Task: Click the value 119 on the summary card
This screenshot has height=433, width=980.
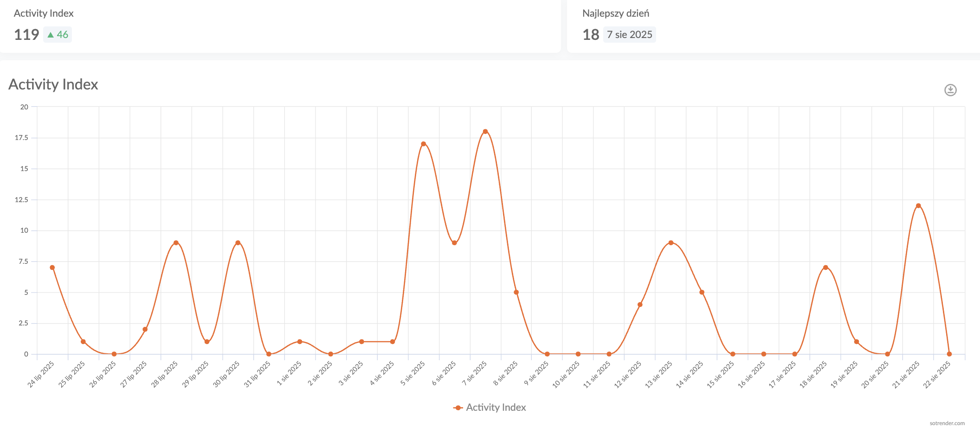Action: 26,34
